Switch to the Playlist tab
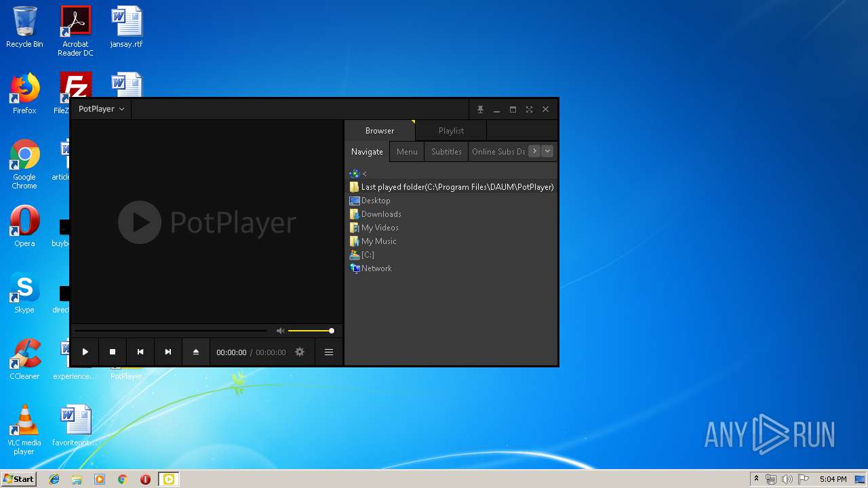This screenshot has height=488, width=868. 451,131
